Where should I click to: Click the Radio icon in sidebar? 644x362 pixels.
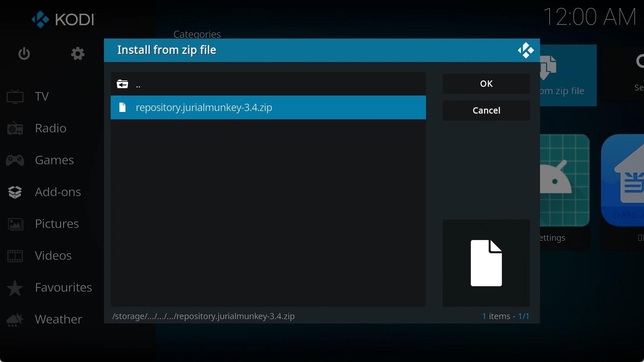pos(15,129)
